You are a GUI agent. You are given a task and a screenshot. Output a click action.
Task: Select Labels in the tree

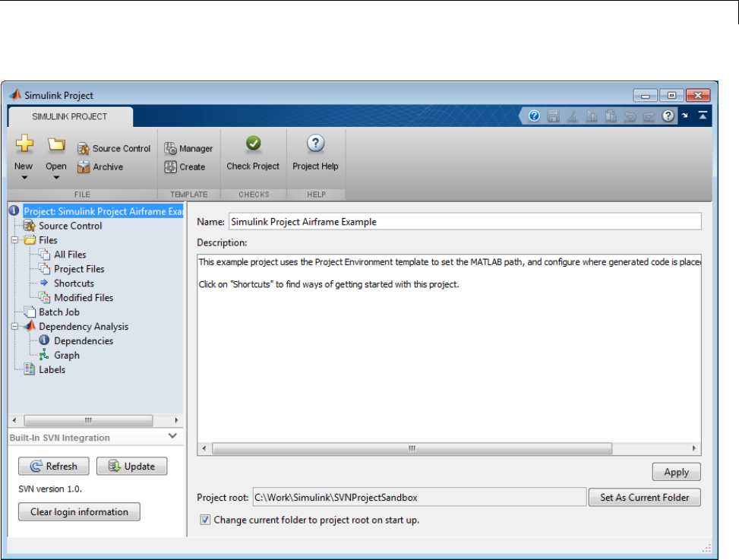pyautogui.click(x=52, y=369)
